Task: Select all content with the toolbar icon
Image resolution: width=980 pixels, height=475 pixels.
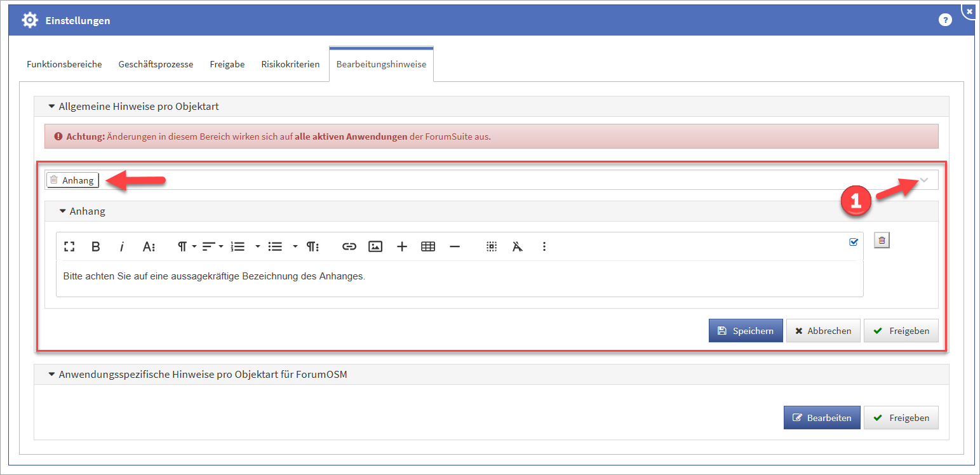Action: [x=492, y=246]
